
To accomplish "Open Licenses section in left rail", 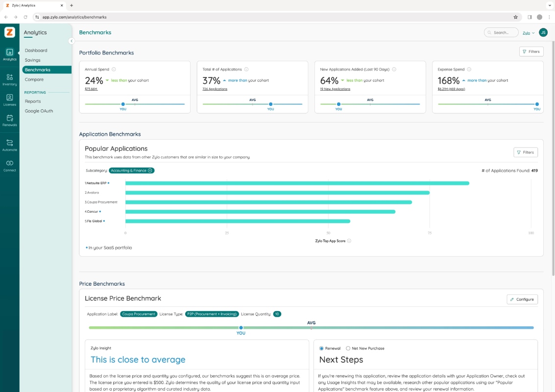I will [x=10, y=100].
